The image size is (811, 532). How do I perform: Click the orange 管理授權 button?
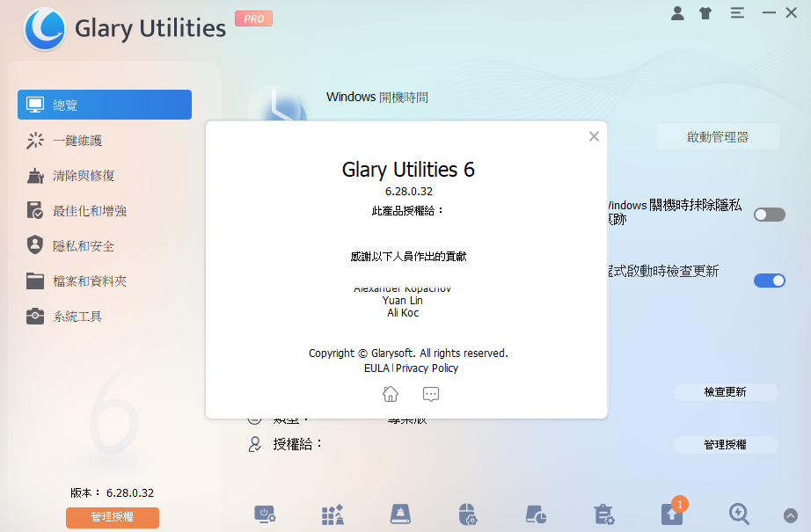click(113, 517)
